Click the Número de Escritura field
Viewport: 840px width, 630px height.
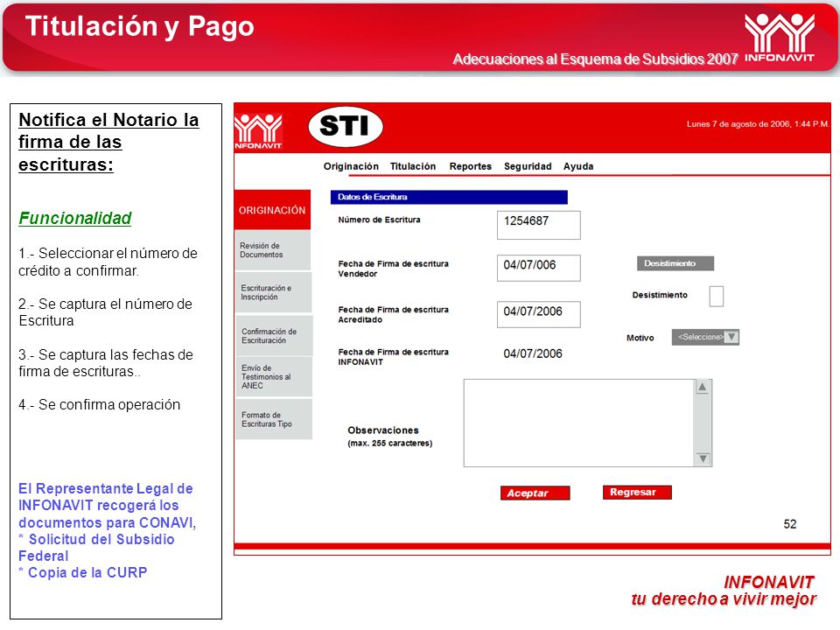tap(538, 225)
